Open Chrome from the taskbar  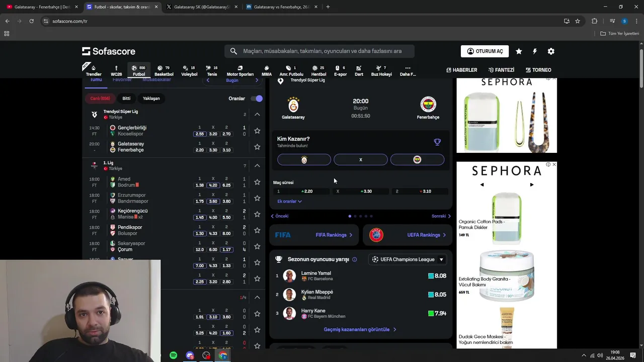[223, 355]
